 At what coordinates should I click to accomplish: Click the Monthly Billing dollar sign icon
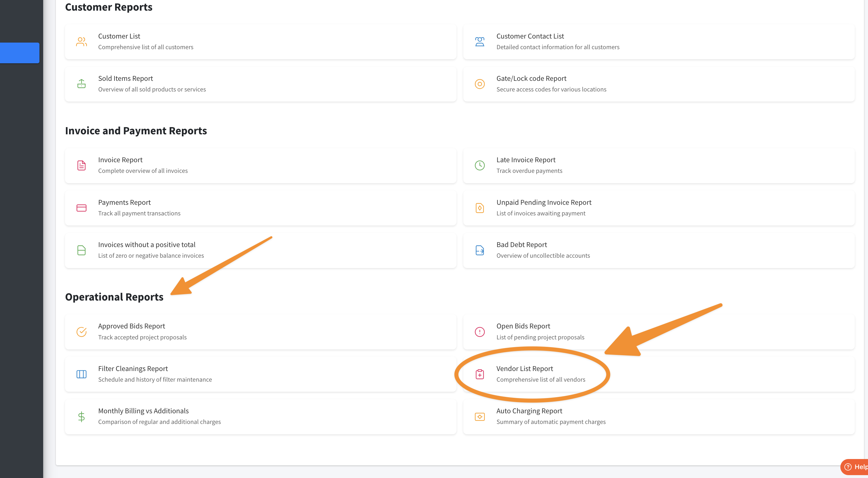click(x=81, y=416)
